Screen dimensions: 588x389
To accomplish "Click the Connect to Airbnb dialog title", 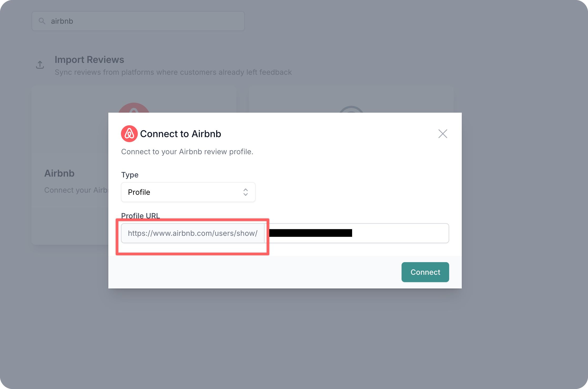I will click(181, 134).
